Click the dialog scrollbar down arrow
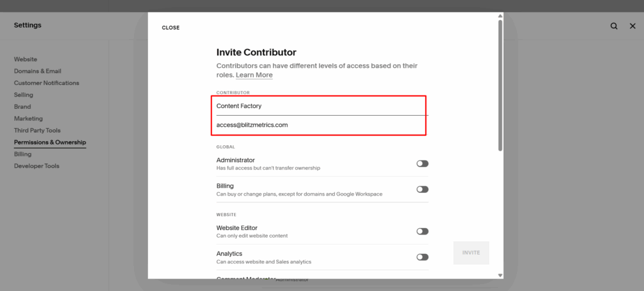This screenshot has width=644, height=291. [x=500, y=275]
